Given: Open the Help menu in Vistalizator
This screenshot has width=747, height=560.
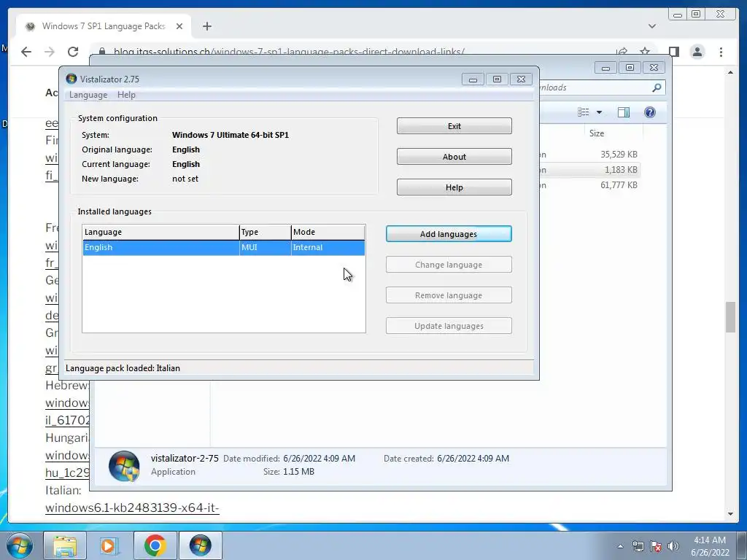Looking at the screenshot, I should click(x=126, y=95).
